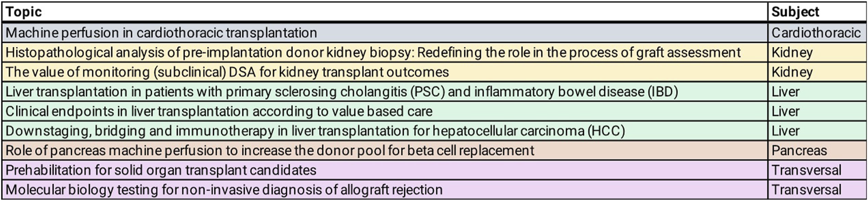Viewport: 868px width, 201px height.
Task: Click Liver subject beside clinical endpoints topic
Action: (x=817, y=111)
